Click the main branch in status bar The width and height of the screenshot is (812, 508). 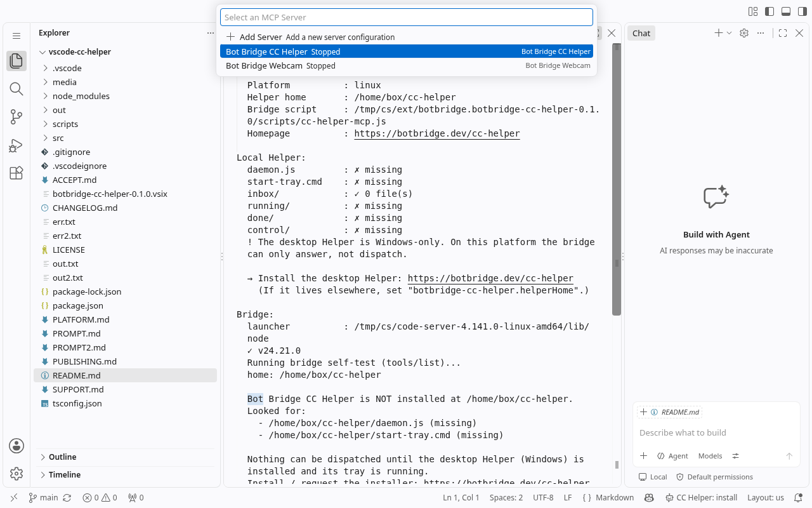[x=43, y=498]
